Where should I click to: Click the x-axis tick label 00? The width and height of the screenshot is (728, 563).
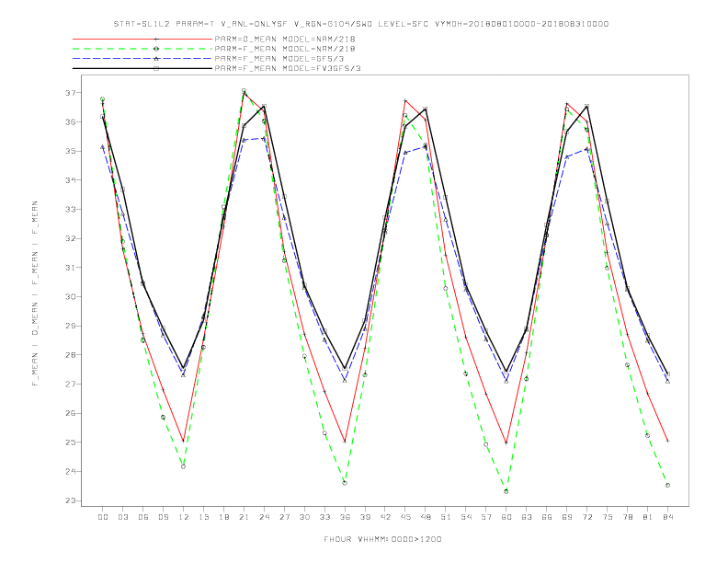(x=103, y=517)
